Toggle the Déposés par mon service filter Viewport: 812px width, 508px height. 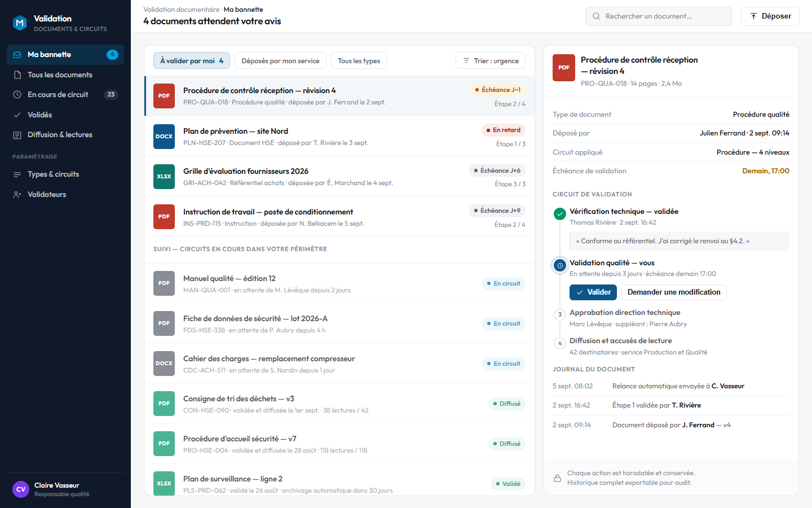pos(280,61)
